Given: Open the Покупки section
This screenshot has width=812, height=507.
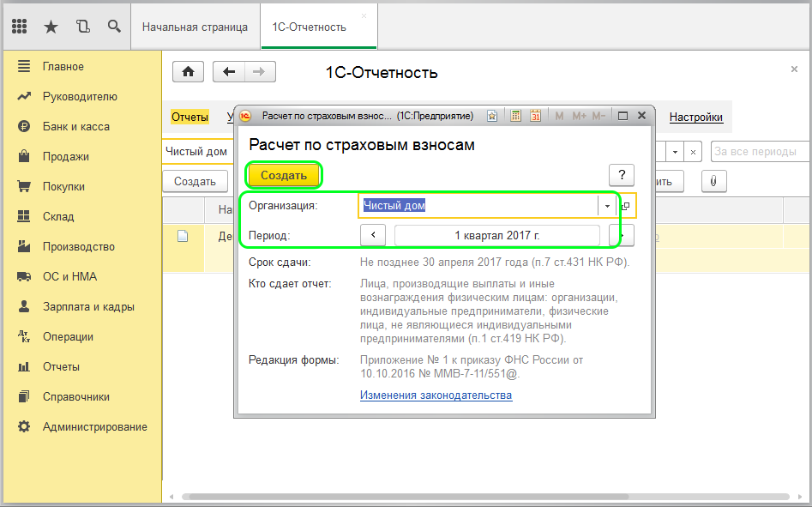Looking at the screenshot, I should (63, 186).
